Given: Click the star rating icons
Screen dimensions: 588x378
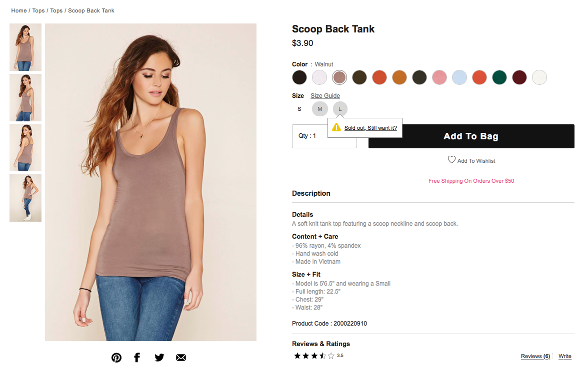Looking at the screenshot, I should coord(313,356).
